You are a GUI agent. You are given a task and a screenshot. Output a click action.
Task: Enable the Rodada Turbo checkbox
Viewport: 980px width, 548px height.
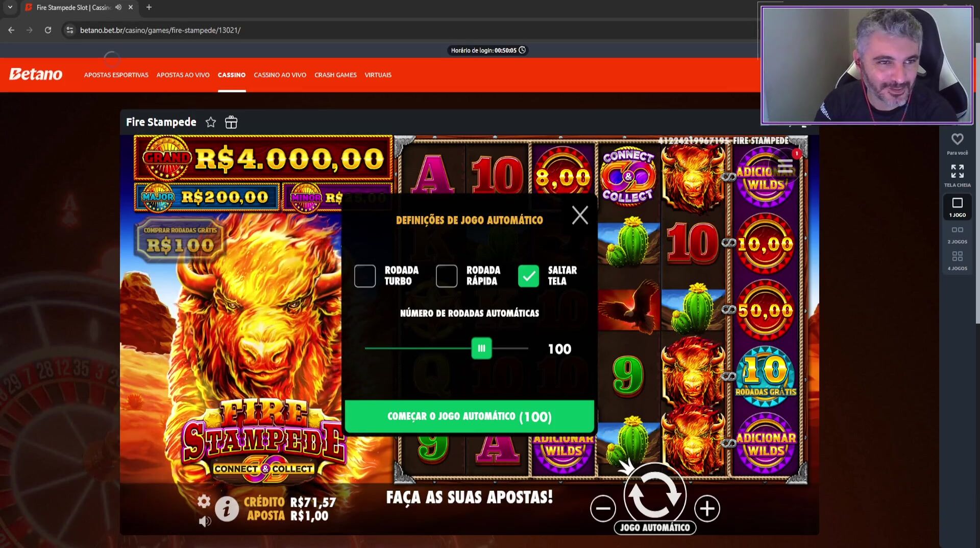(365, 276)
